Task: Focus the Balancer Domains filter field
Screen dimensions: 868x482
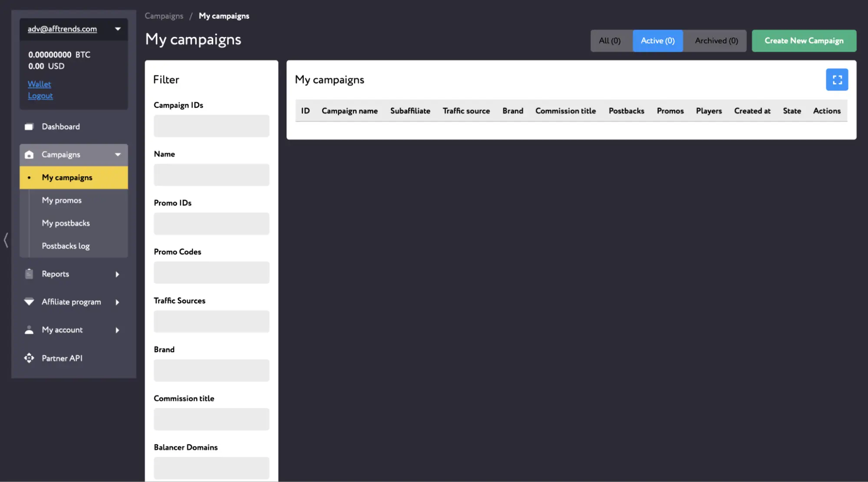Action: [211, 468]
